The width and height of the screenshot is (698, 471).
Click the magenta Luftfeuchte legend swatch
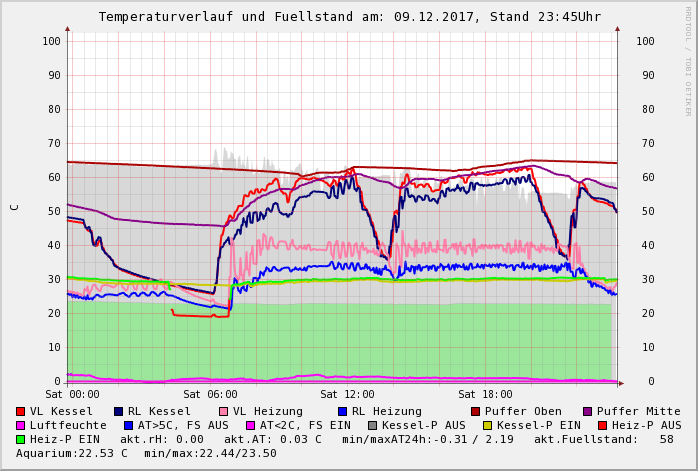click(20, 425)
